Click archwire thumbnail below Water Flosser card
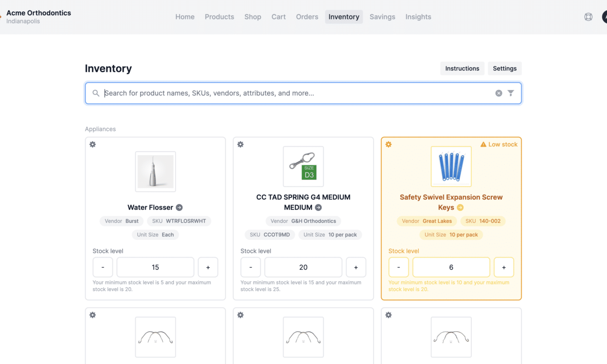 coord(156,337)
